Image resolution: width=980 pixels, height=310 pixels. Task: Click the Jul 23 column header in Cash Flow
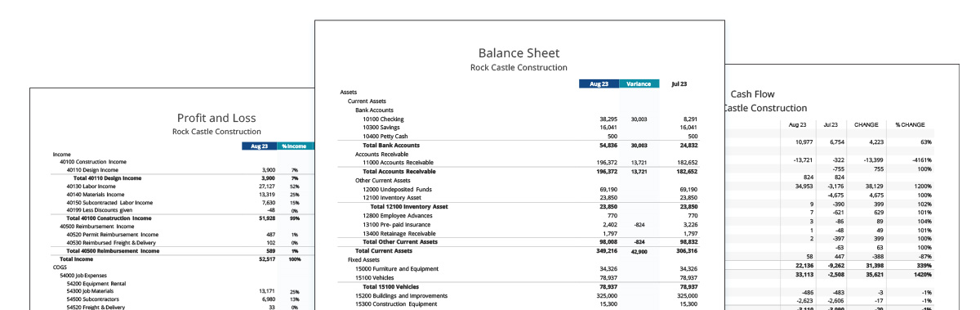pos(831,125)
